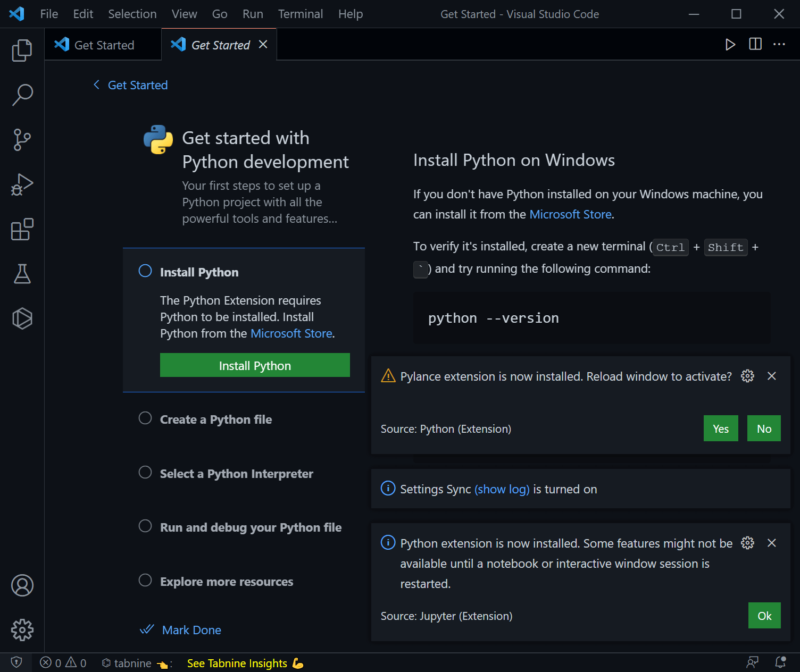Image resolution: width=800 pixels, height=672 pixels.
Task: Expand Select a Python Interpreter step
Action: pos(237,474)
